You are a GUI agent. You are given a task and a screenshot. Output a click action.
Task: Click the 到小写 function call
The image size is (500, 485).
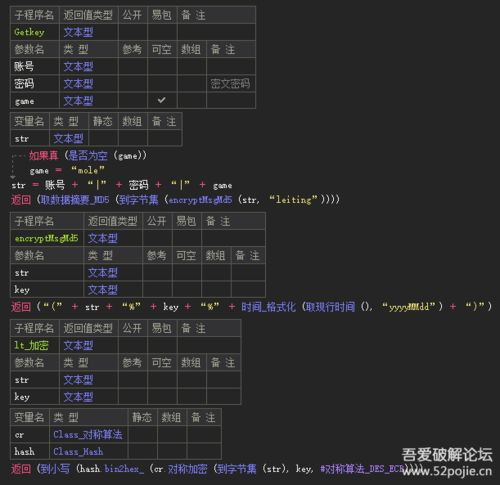(55, 469)
